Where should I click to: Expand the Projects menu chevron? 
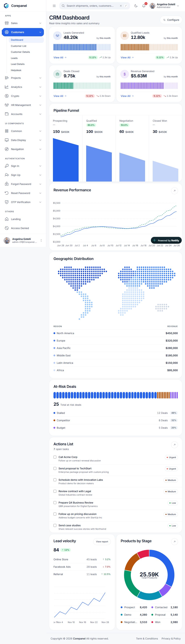click(x=40, y=78)
